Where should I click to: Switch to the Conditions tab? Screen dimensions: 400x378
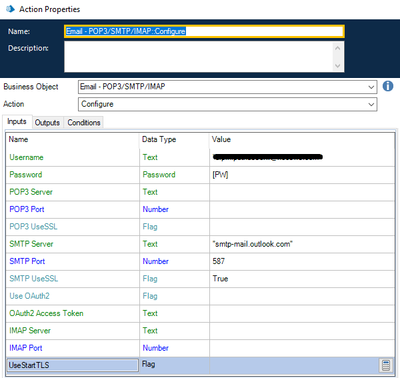[x=84, y=123]
